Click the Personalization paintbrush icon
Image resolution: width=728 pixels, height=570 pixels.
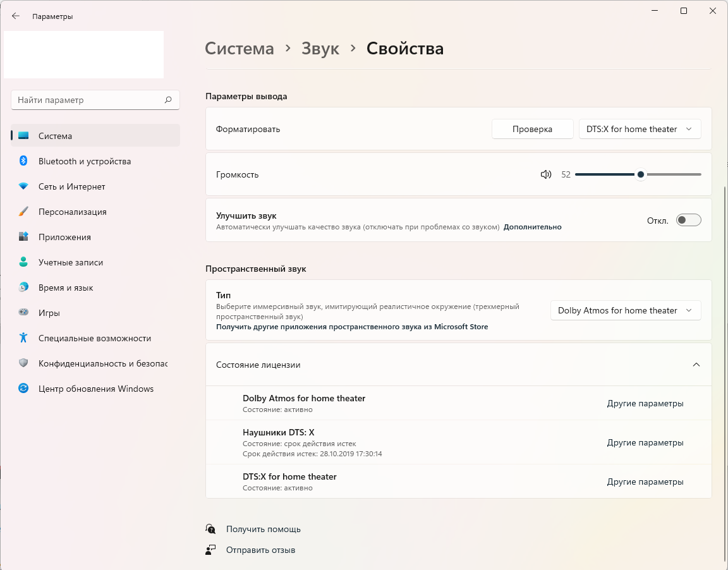[x=23, y=212]
